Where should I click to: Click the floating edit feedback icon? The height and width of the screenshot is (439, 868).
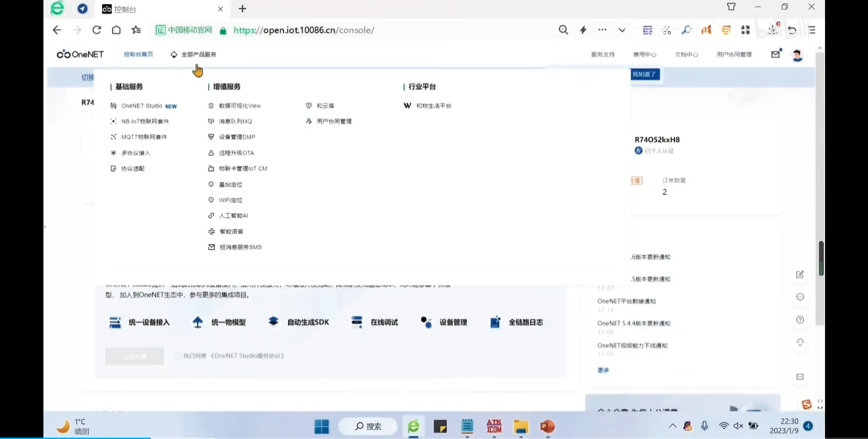tap(800, 274)
